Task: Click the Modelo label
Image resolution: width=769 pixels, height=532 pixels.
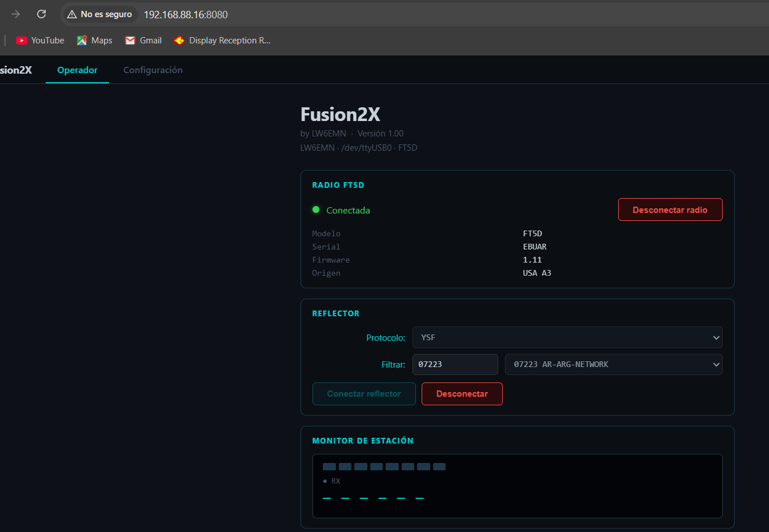Action: pyautogui.click(x=326, y=233)
